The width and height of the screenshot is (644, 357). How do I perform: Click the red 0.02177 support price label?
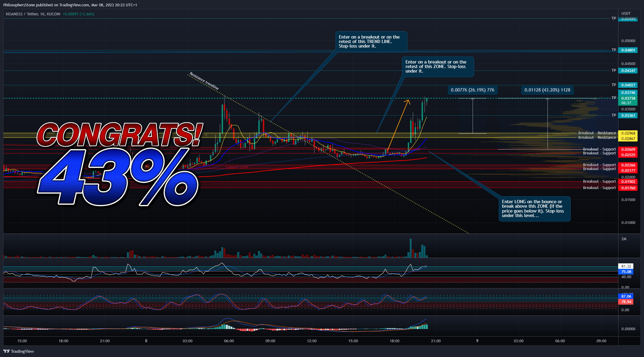pos(628,171)
